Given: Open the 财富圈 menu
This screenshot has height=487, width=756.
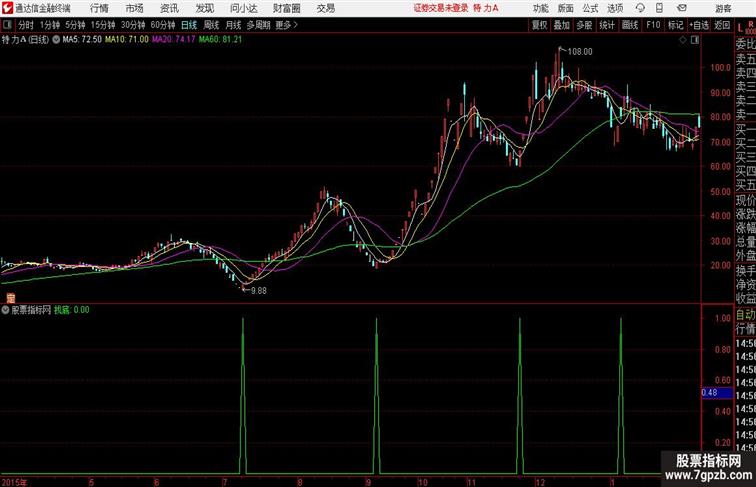Looking at the screenshot, I should (x=287, y=8).
